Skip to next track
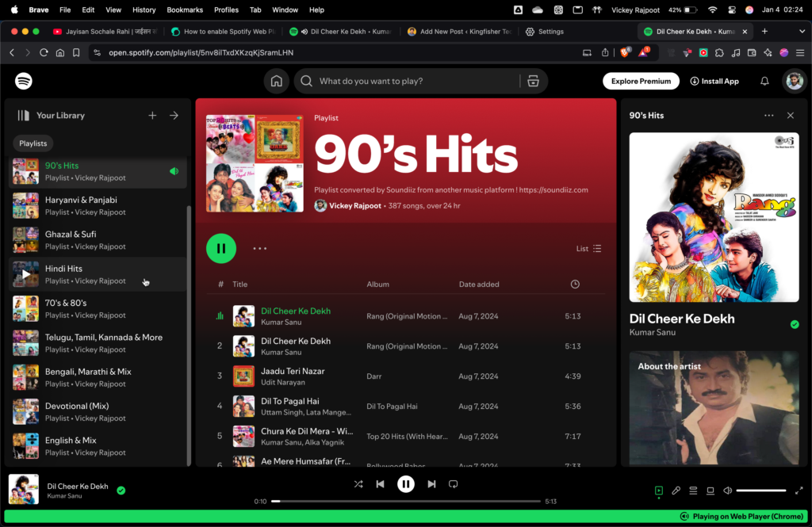The width and height of the screenshot is (812, 527). (431, 484)
